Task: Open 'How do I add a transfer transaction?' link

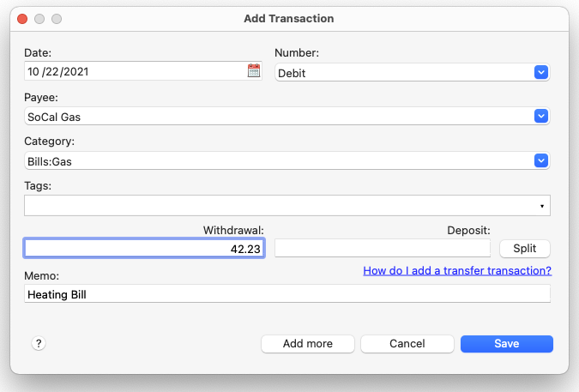Action: point(457,270)
